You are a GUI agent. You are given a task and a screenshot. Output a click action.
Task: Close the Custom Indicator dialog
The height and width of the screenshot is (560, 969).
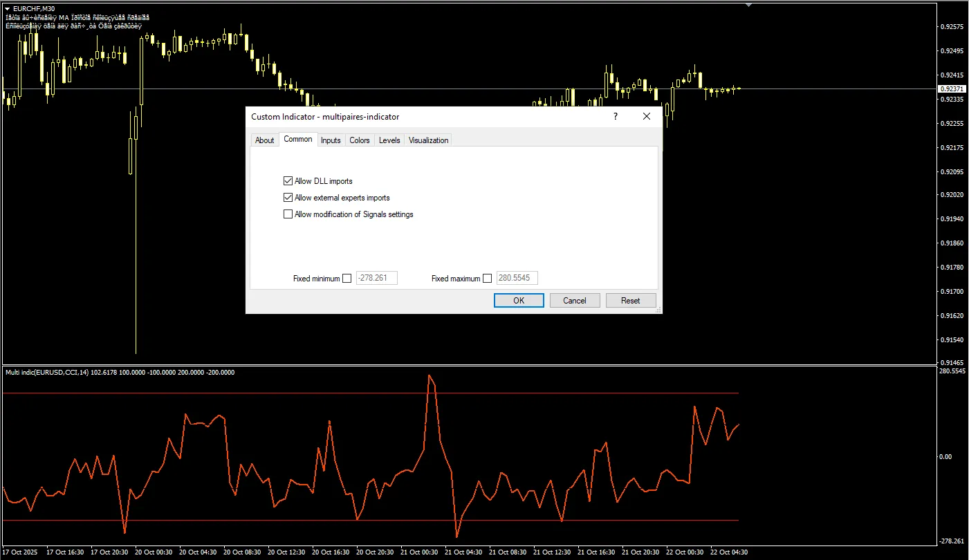(647, 117)
